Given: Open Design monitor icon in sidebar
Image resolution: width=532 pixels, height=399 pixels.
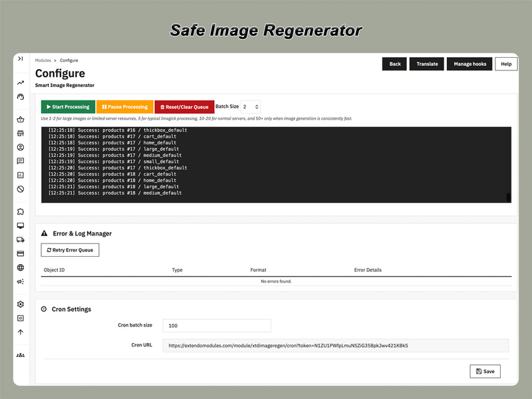Looking at the screenshot, I should [x=21, y=225].
